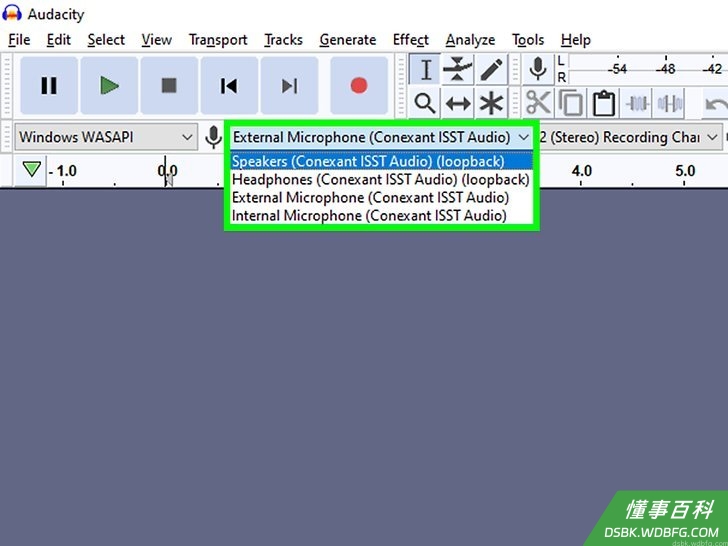Open the Help menu
This screenshot has height=546, width=728.
[575, 40]
